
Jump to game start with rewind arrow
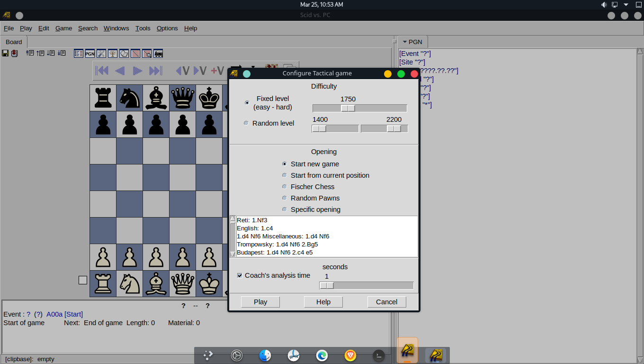102,71
